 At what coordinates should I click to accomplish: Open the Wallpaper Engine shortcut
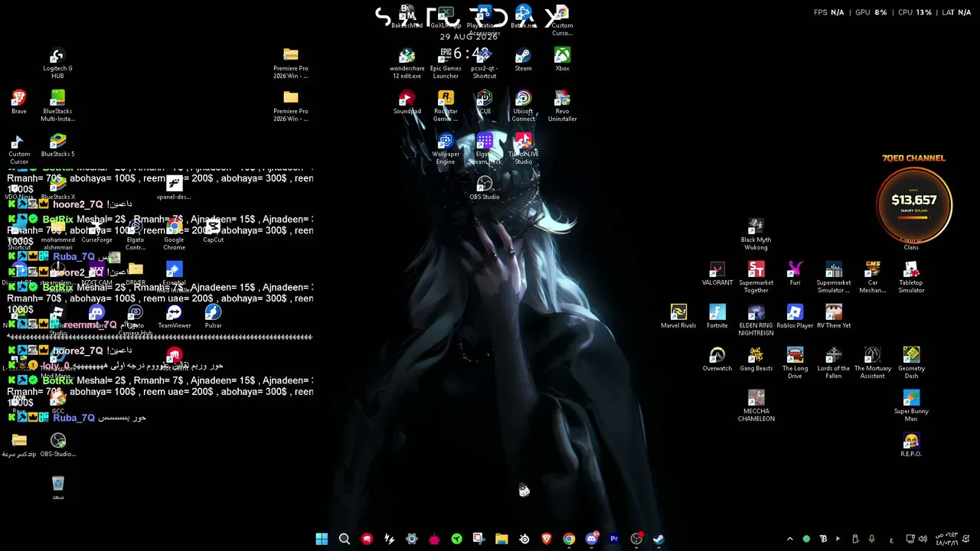coord(446,149)
